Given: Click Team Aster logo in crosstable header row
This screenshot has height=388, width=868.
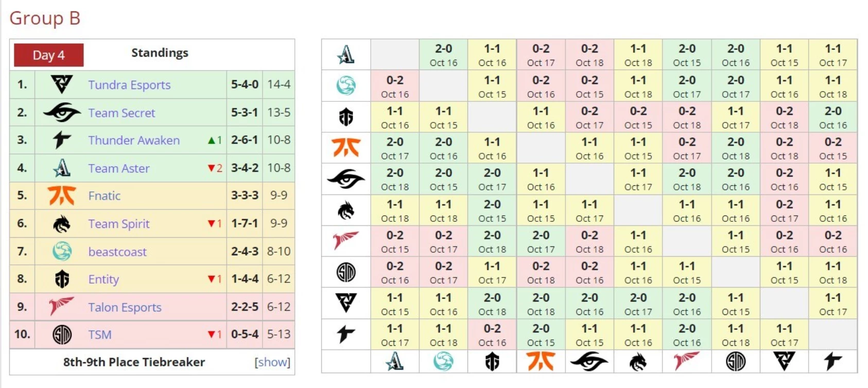Looking at the screenshot, I should [x=346, y=55].
